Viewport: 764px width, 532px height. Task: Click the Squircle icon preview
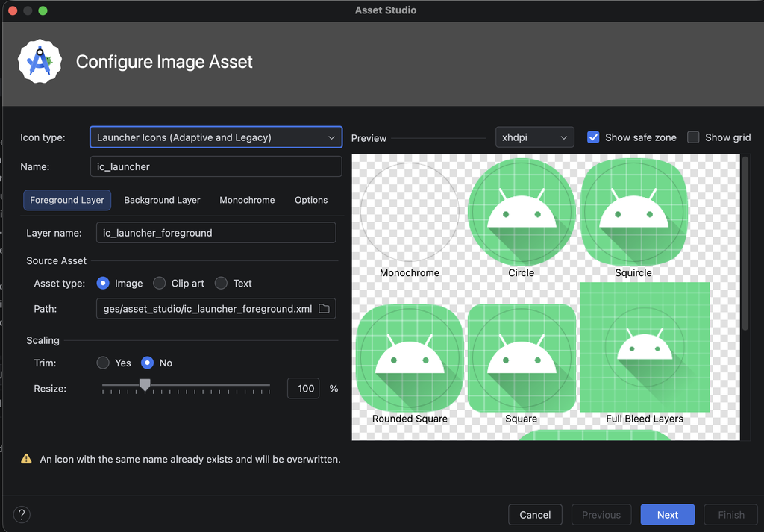(633, 213)
